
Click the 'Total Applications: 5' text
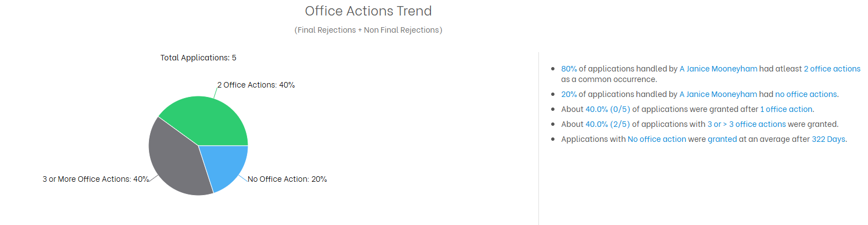[x=198, y=58]
